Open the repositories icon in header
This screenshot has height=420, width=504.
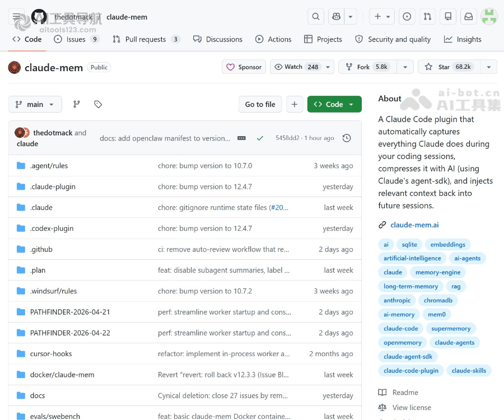[x=448, y=16]
